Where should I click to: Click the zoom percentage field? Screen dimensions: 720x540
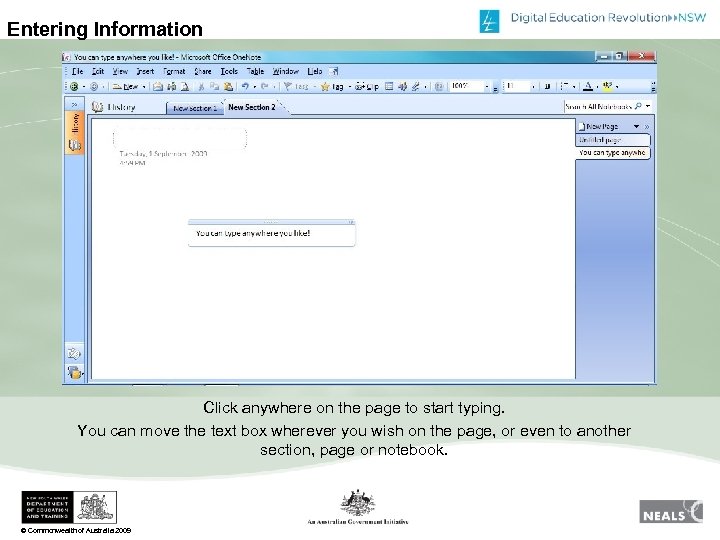(466, 86)
